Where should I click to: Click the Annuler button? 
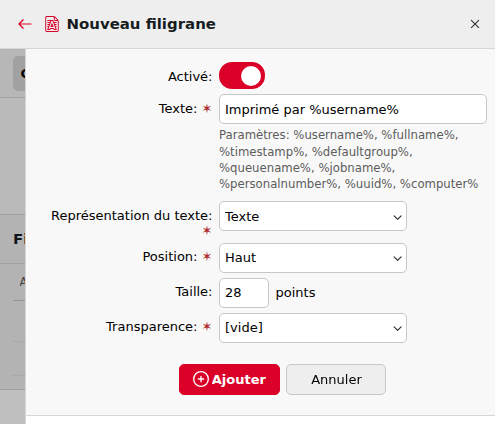(336, 379)
